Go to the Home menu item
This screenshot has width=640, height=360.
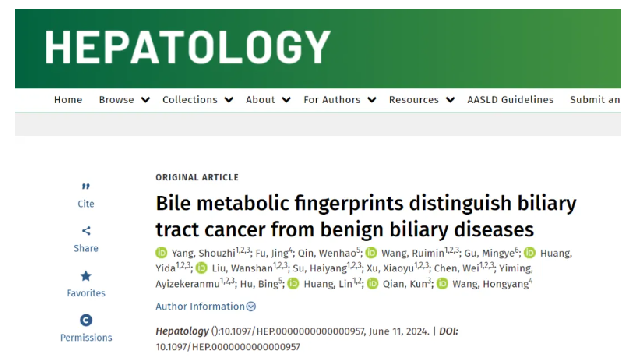click(x=68, y=100)
